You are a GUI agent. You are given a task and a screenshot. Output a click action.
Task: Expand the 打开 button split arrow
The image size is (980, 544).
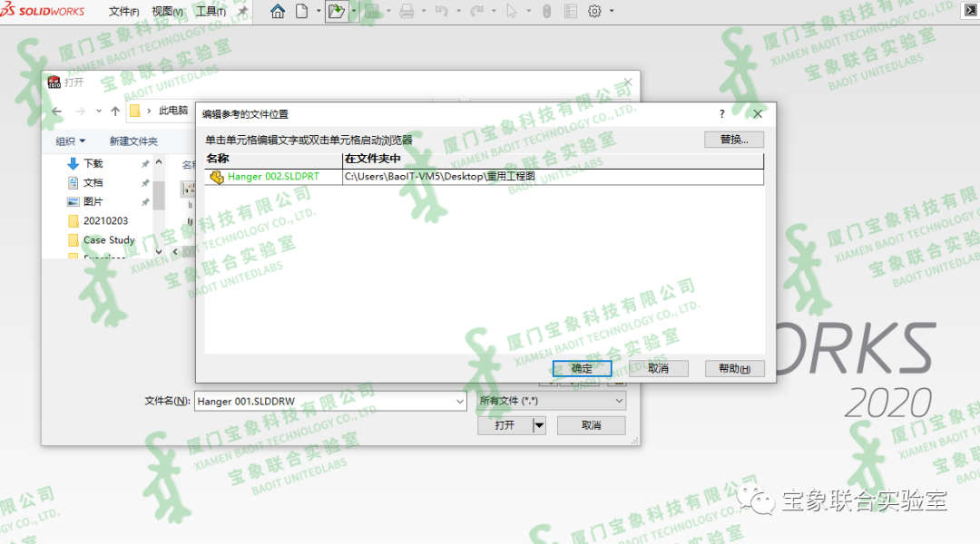point(539,425)
